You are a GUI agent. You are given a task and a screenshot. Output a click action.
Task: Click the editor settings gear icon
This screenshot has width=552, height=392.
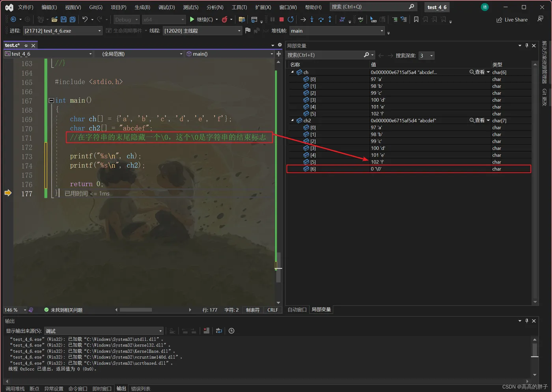pos(280,45)
